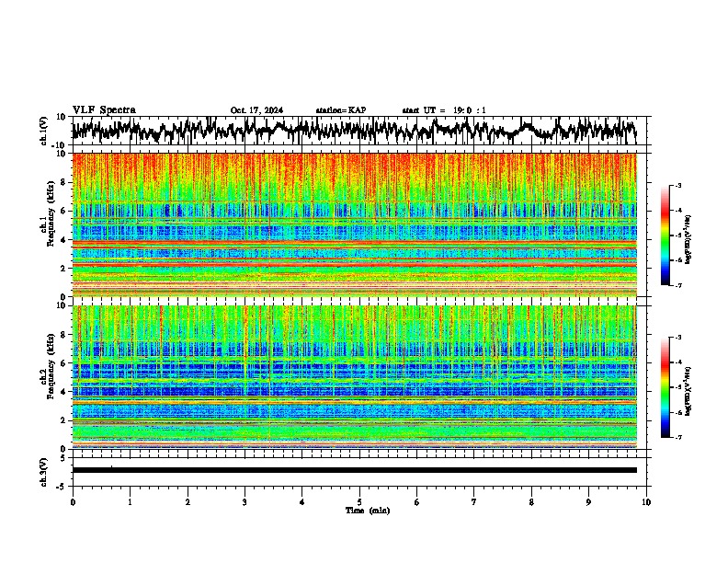
Task: Click the '4' tick on the time axis
Action: click(x=302, y=502)
